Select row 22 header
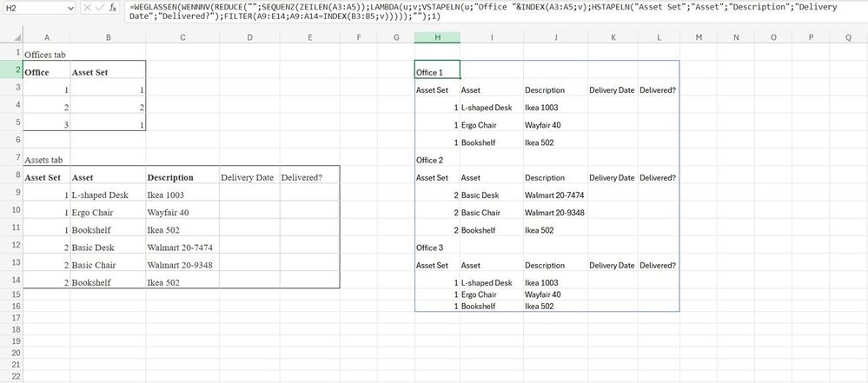Viewport: 868px width, 383px height. coord(11,376)
